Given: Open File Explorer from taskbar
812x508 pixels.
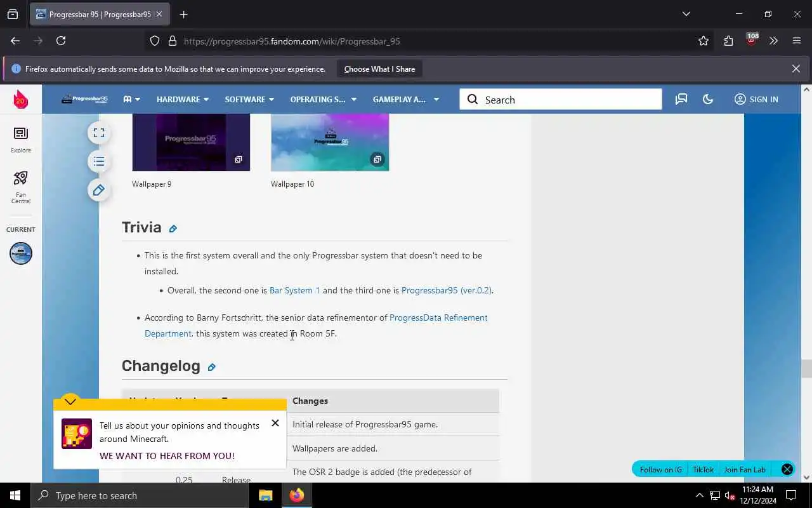Looking at the screenshot, I should [x=265, y=495].
